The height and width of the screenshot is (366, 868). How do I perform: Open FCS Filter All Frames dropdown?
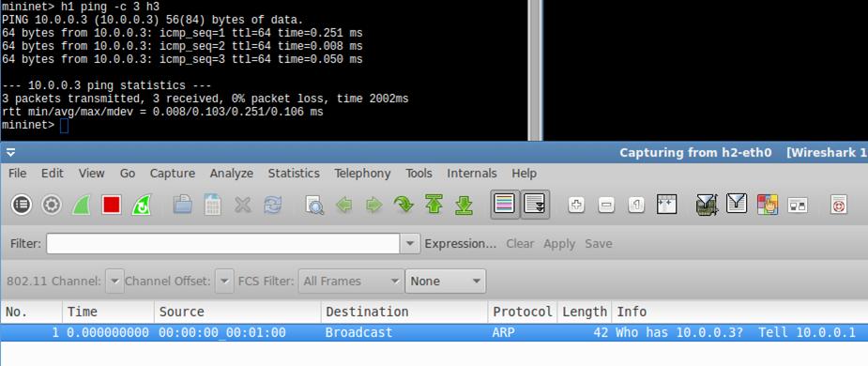tap(351, 282)
